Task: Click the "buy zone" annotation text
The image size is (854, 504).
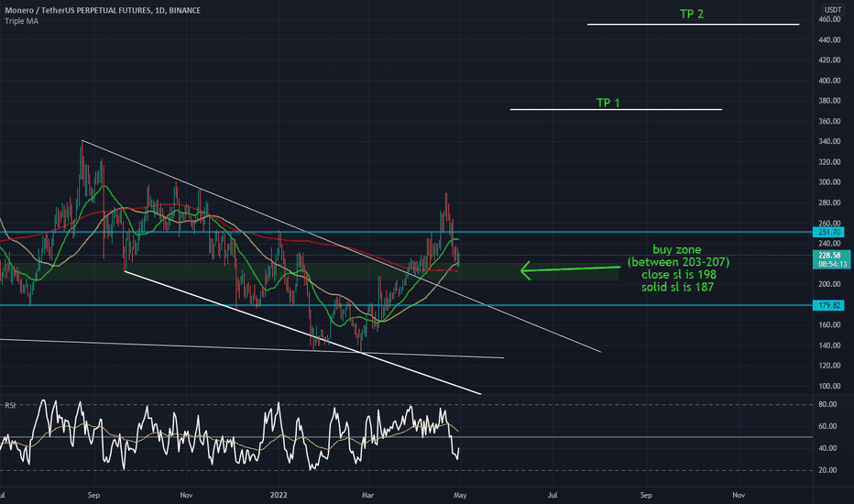Action: (677, 249)
